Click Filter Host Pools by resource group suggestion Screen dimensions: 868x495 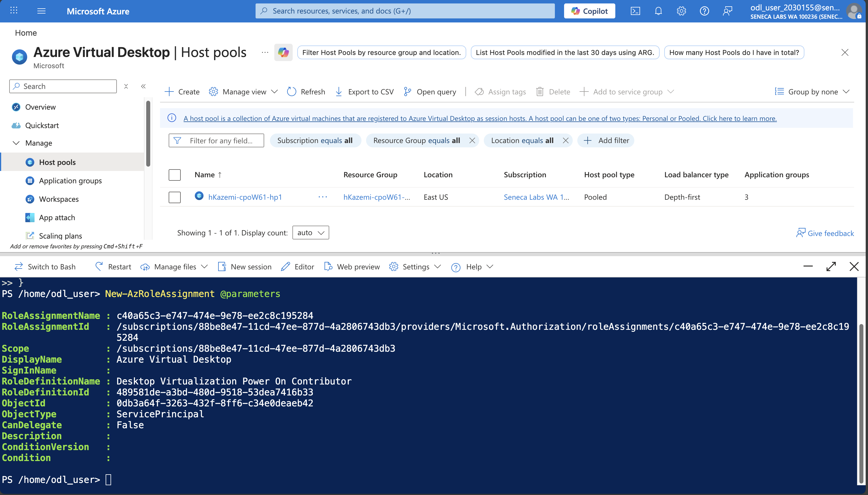coord(381,52)
